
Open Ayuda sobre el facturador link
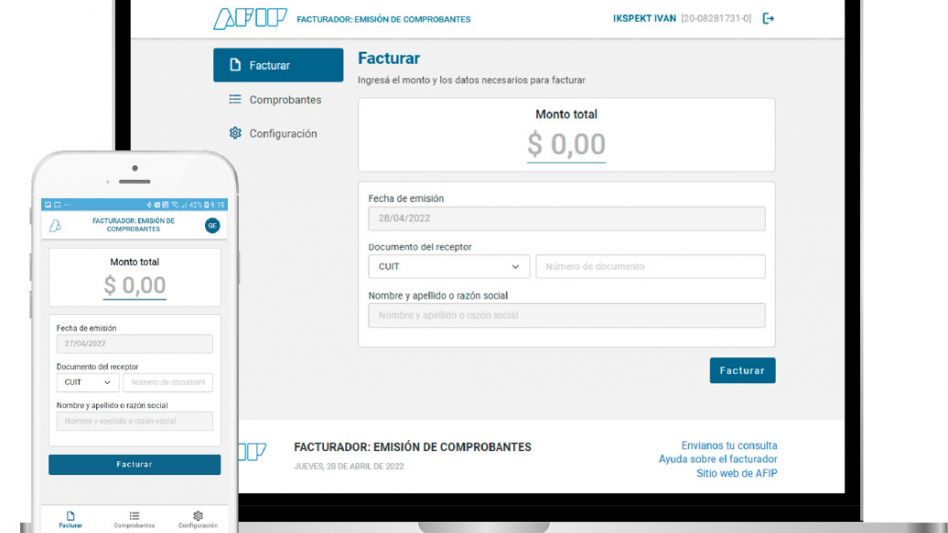[718, 459]
